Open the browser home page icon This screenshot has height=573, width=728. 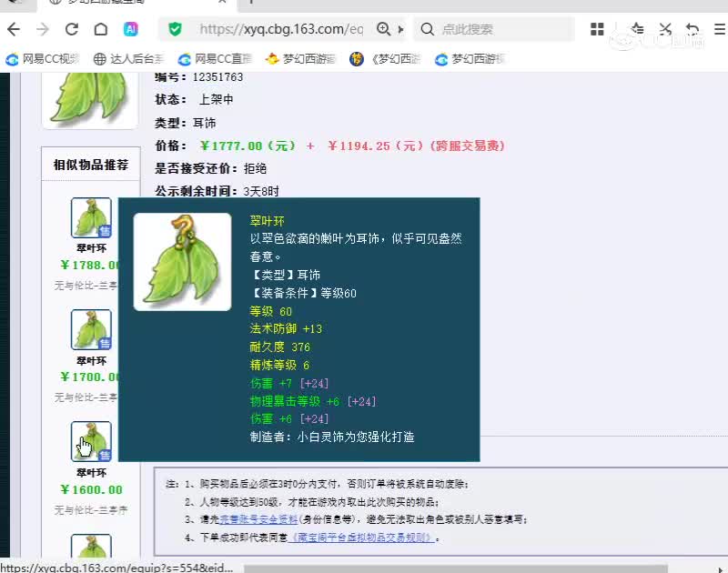pos(101,29)
